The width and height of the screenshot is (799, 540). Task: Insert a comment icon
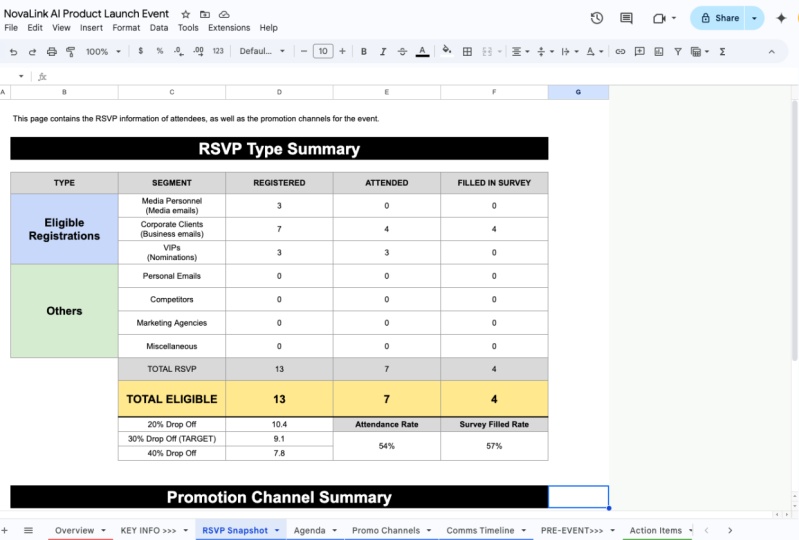click(639, 51)
